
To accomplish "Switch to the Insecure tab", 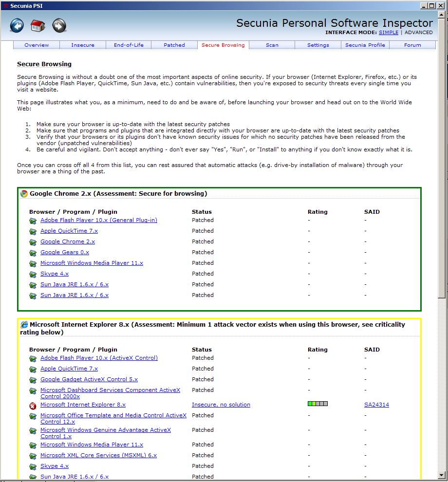I will 83,45.
